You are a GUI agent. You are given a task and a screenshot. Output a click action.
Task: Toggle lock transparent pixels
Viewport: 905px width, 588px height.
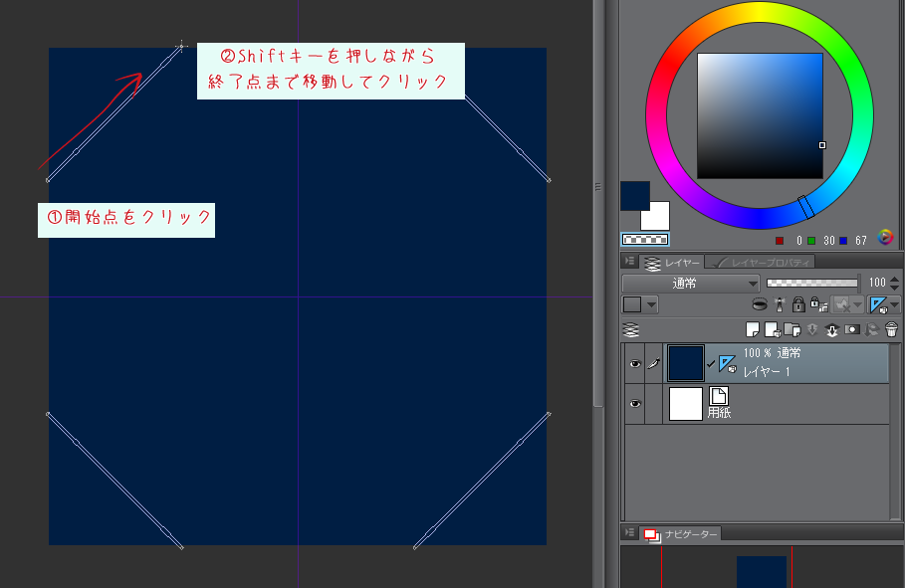point(819,304)
